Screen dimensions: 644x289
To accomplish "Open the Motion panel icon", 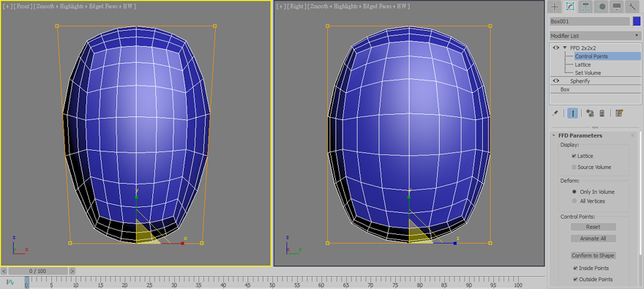I will [x=602, y=7].
